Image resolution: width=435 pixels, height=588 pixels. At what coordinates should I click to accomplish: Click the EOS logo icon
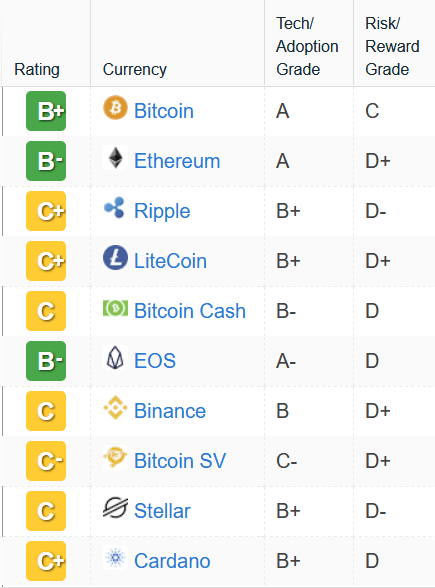point(115,358)
